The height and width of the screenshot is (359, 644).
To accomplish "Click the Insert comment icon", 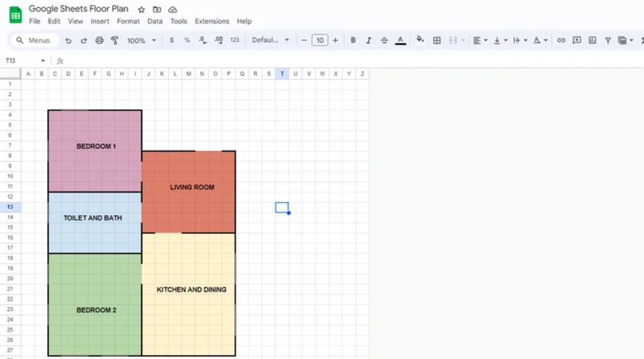I will (576, 40).
